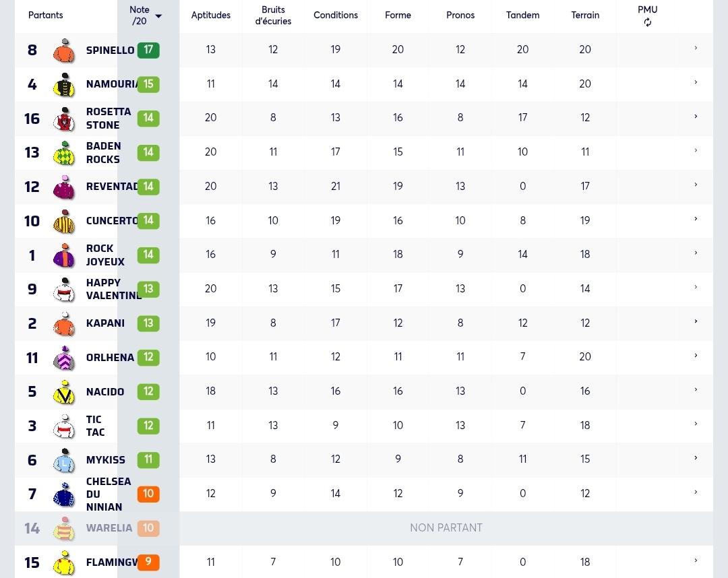Screen dimensions: 728x578
Task: Refresh the PMU odds column
Action: [647, 22]
